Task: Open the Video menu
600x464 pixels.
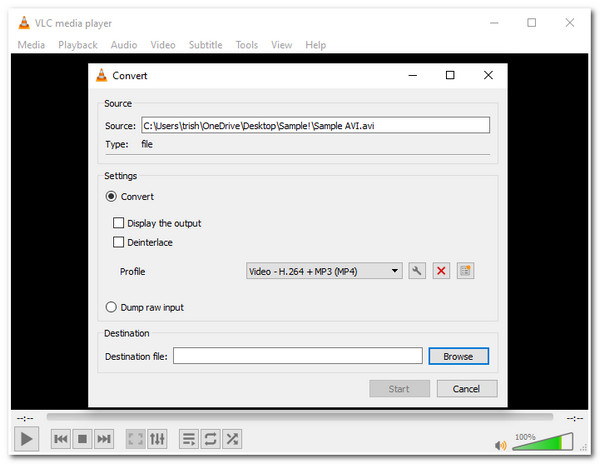Action: pyautogui.click(x=163, y=45)
